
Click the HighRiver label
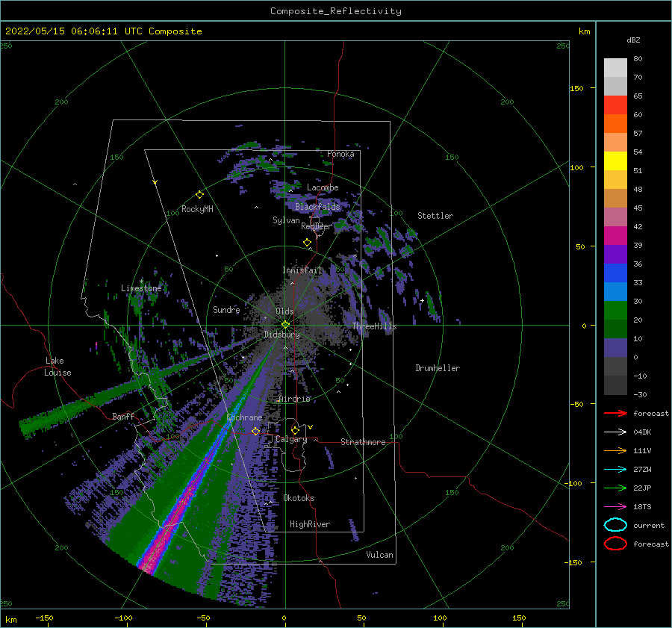(x=310, y=524)
